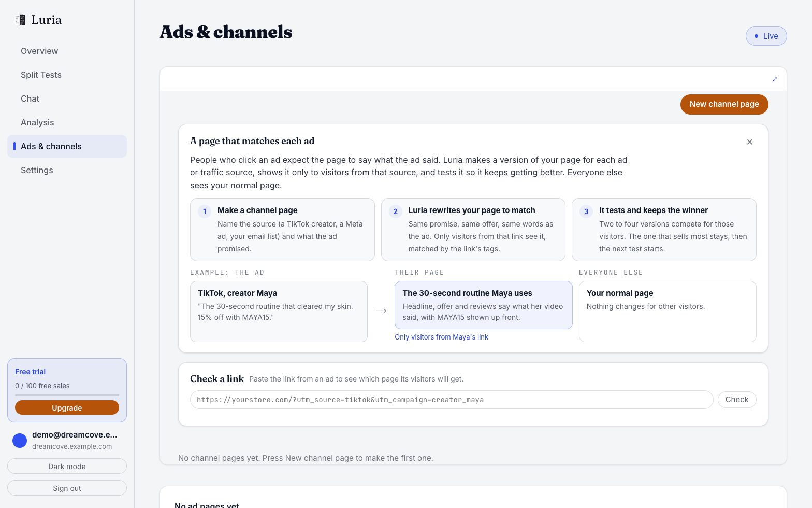Click the 'Ads & channels' page heading
The height and width of the screenshot is (508, 812).
point(226,32)
